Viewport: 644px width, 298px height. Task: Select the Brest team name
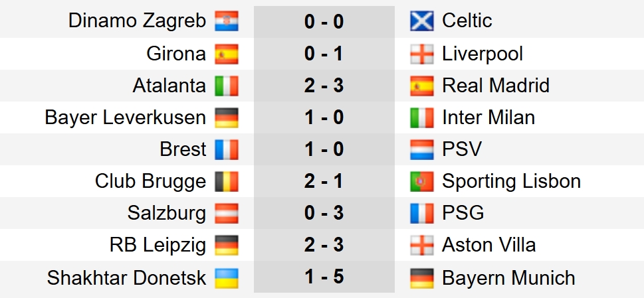[183, 150]
